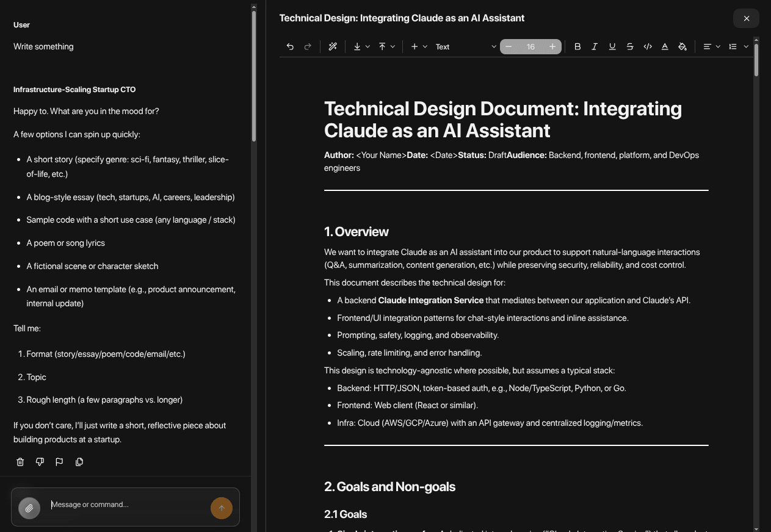Delete the assistant message with trash icon

coord(20,462)
